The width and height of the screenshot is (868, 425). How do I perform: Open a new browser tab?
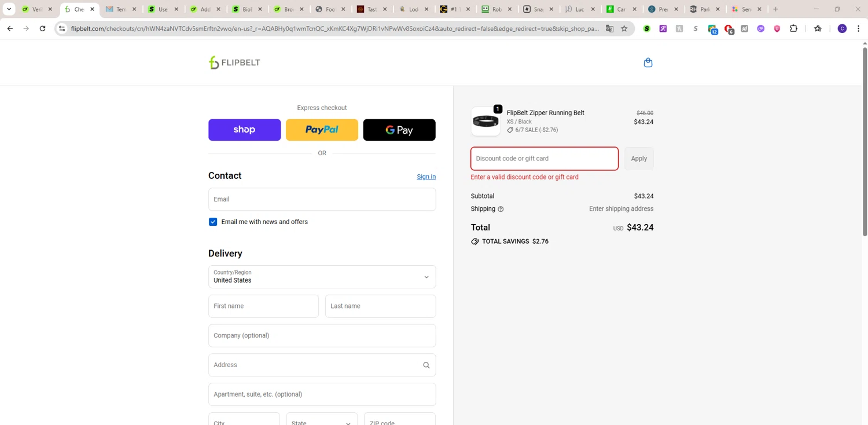tap(776, 9)
